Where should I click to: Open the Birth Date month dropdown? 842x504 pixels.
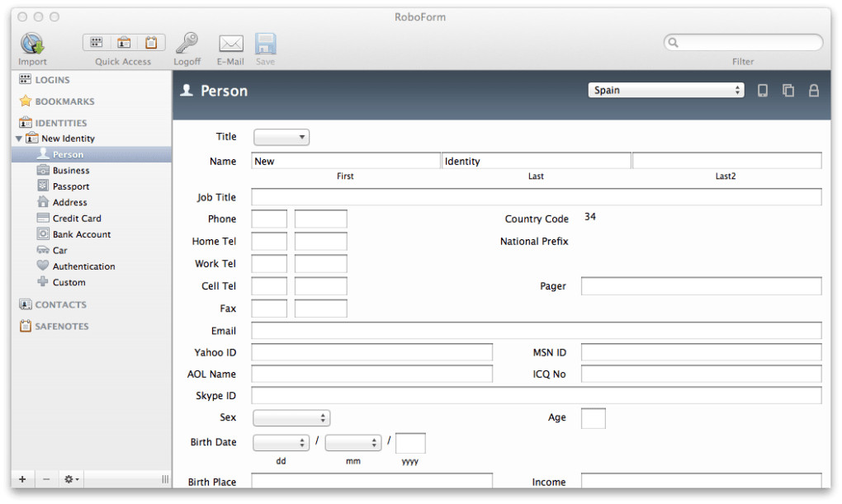(352, 442)
